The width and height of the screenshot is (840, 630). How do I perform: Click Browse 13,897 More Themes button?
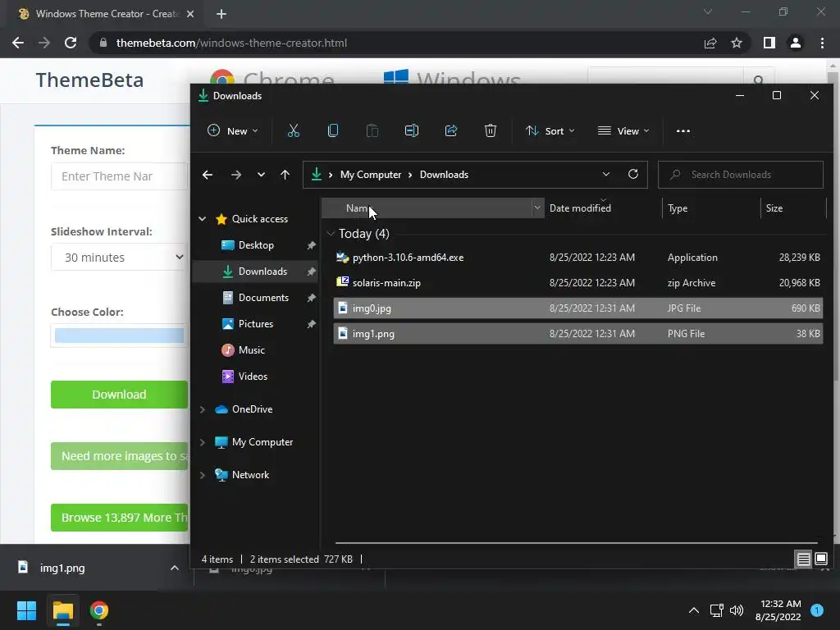click(119, 518)
